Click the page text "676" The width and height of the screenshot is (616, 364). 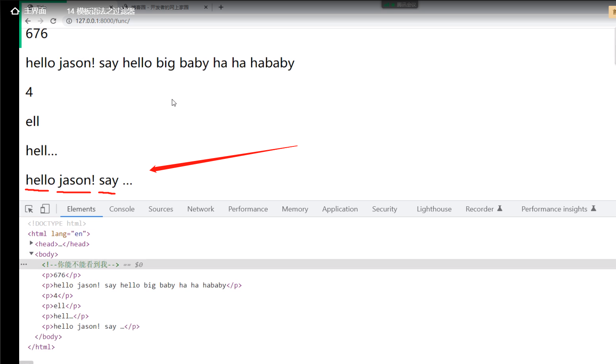(x=37, y=34)
